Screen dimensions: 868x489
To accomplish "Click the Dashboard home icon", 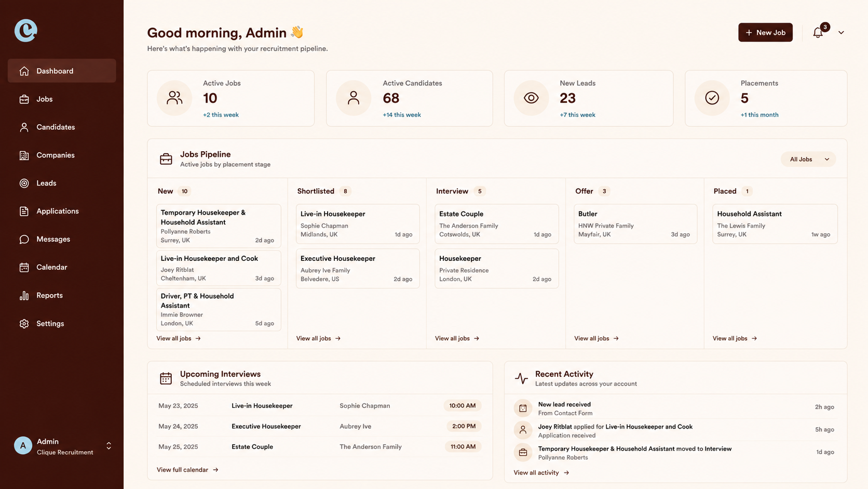I will point(24,71).
